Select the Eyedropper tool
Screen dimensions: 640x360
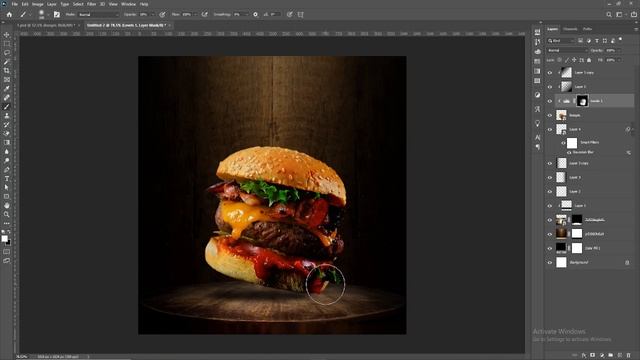coord(7,89)
